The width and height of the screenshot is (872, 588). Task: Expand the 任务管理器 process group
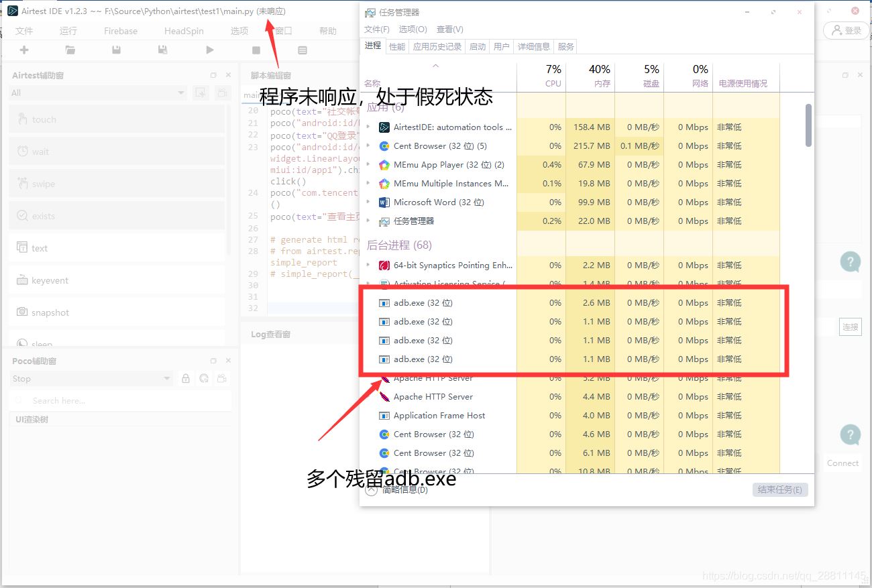click(x=368, y=221)
